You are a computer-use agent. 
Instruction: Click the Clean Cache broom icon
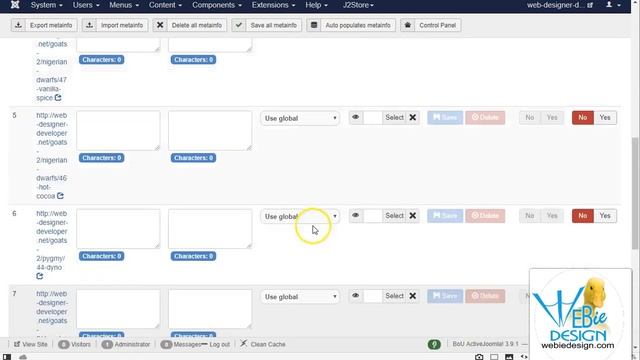[244, 344]
